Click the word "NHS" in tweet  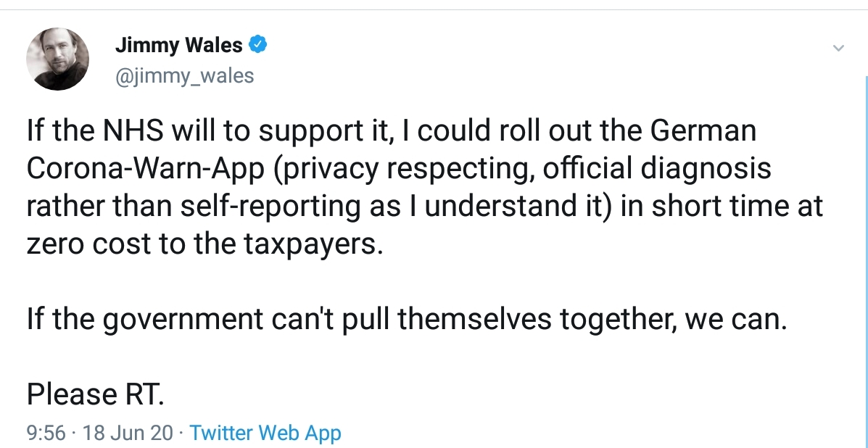[133, 130]
